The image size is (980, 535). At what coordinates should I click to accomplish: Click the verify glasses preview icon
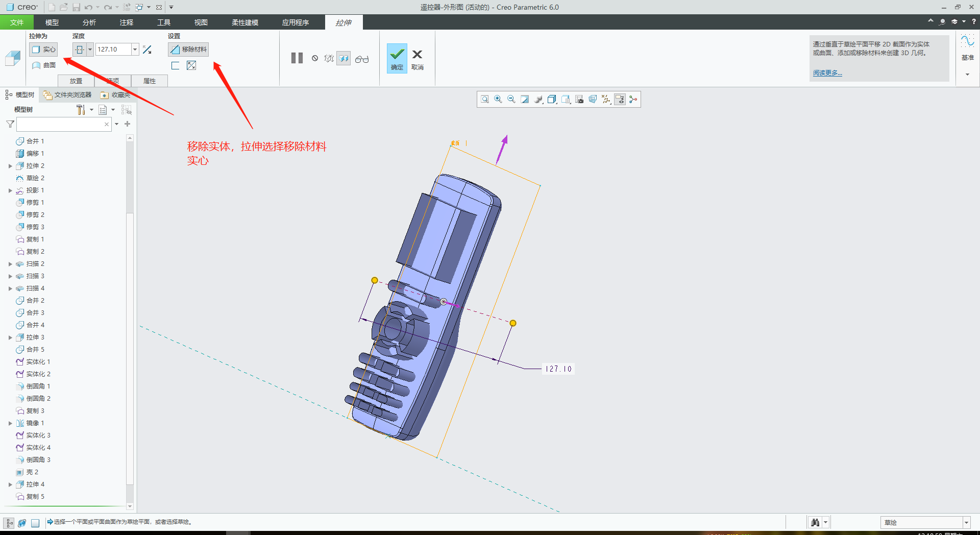click(362, 59)
